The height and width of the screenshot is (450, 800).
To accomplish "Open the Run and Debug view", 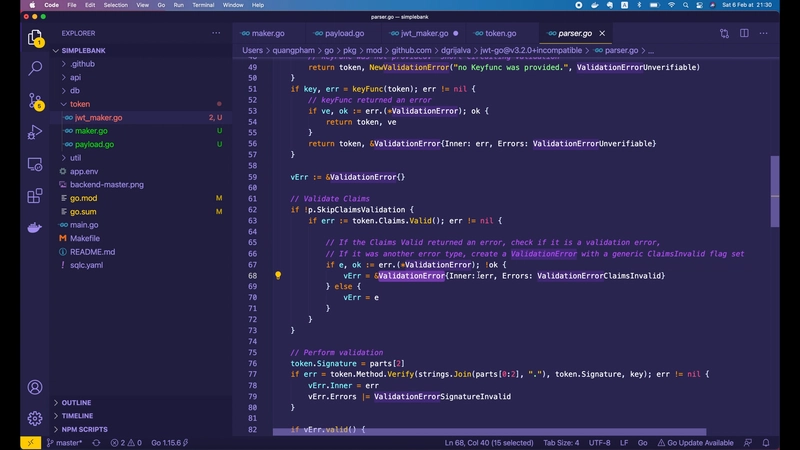I will 35,132.
